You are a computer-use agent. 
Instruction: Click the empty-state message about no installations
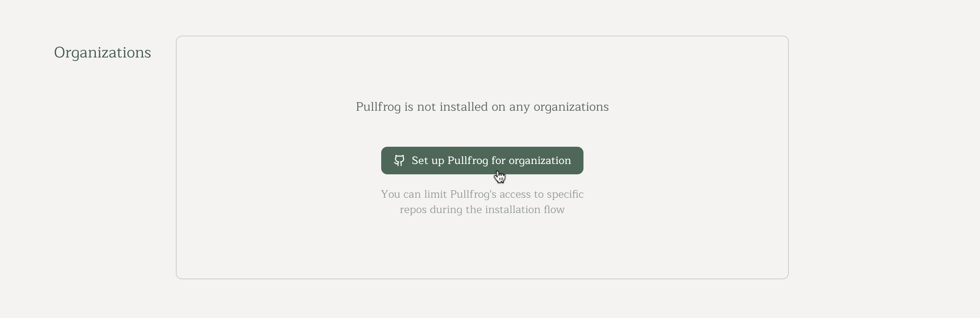point(482,107)
